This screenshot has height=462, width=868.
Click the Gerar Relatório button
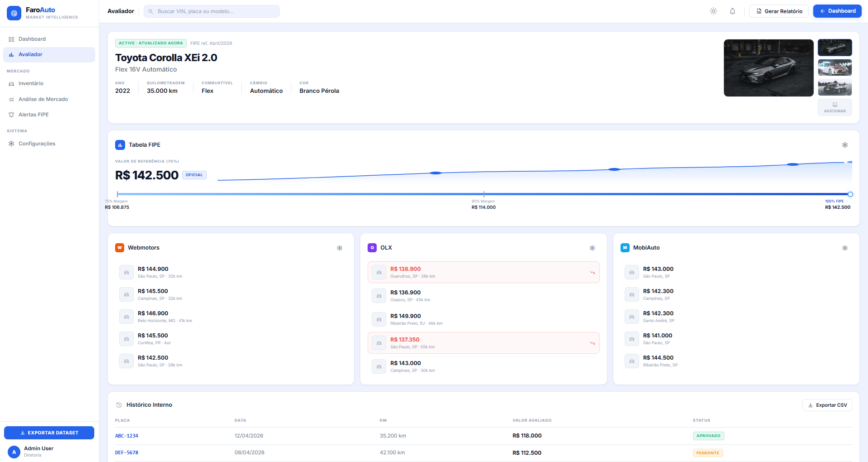click(779, 11)
